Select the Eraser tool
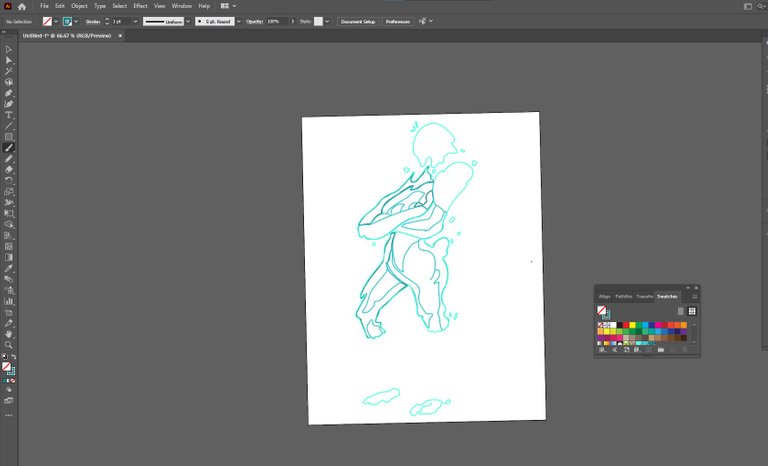Viewport: 768px width, 466px height. 8,170
